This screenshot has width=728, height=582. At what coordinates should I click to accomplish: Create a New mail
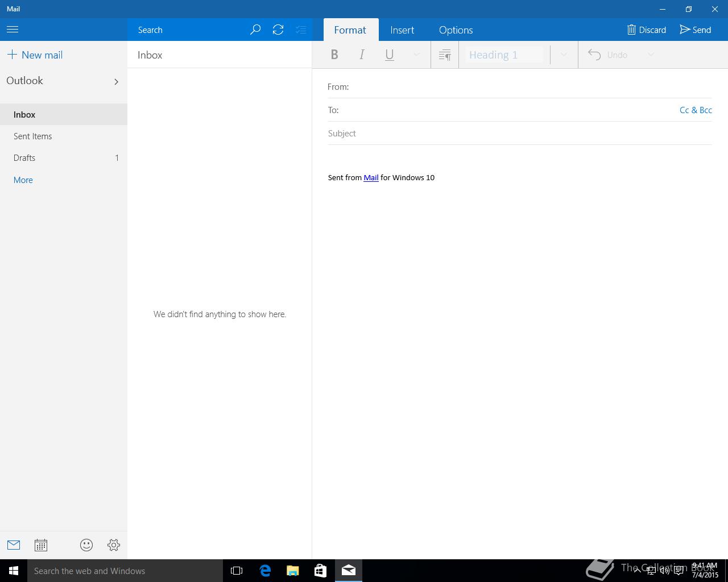35,55
